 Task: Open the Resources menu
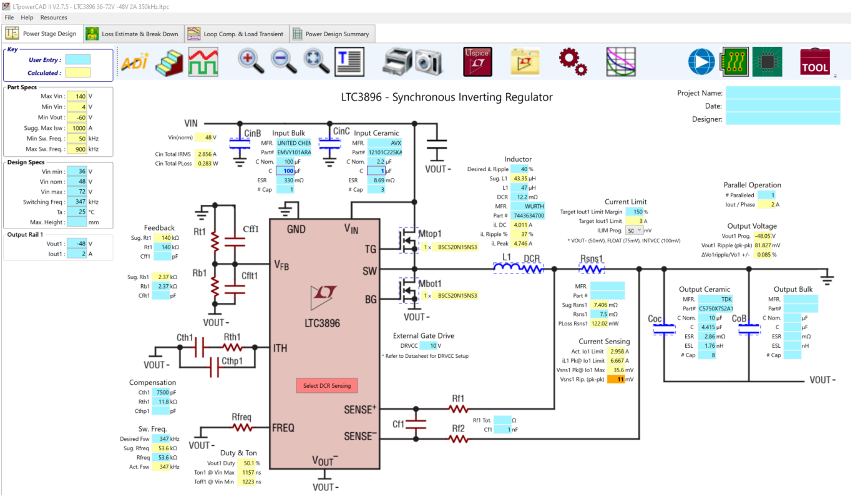tap(54, 17)
